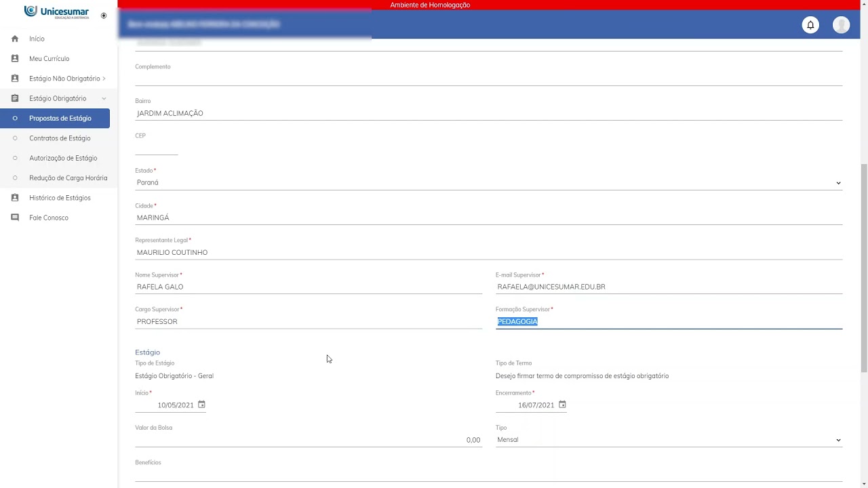Click the clipboard icon beside Estágio Obrigatório
The image size is (868, 488).
click(15, 98)
